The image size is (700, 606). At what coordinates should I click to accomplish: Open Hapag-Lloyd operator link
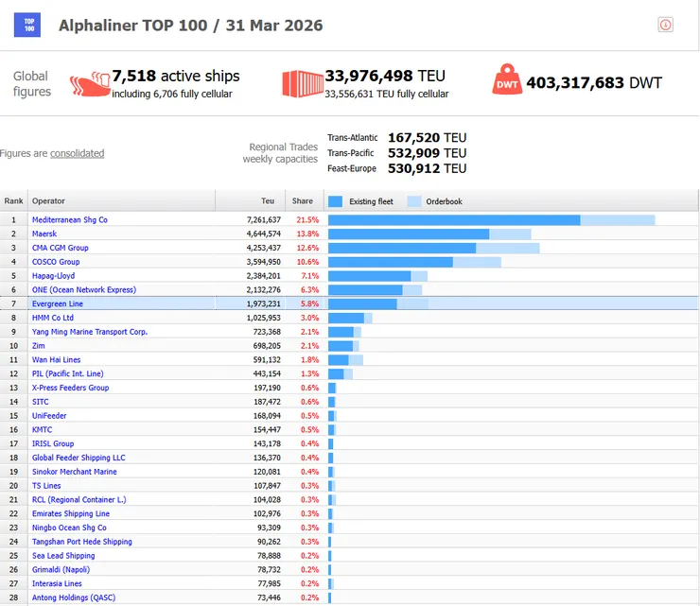point(53,276)
